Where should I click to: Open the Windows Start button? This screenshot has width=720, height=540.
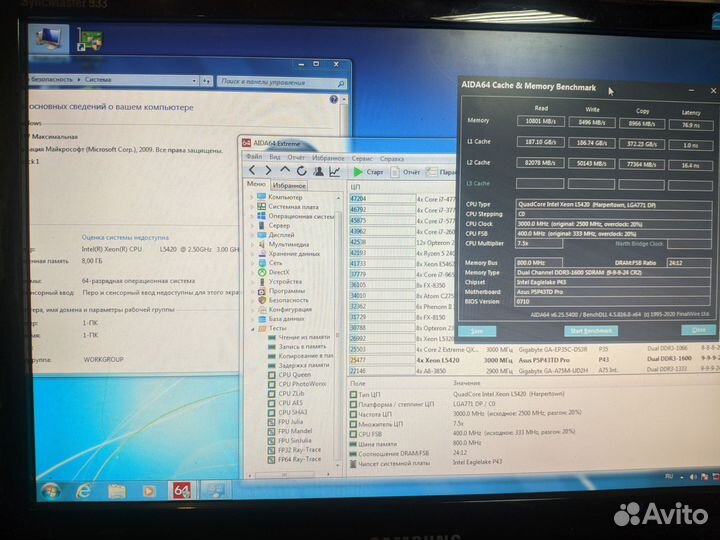click(51, 492)
